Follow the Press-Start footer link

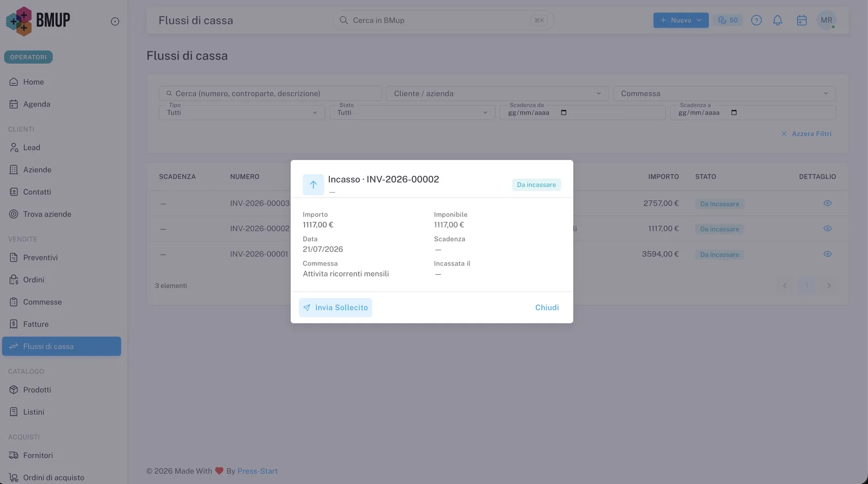click(257, 471)
